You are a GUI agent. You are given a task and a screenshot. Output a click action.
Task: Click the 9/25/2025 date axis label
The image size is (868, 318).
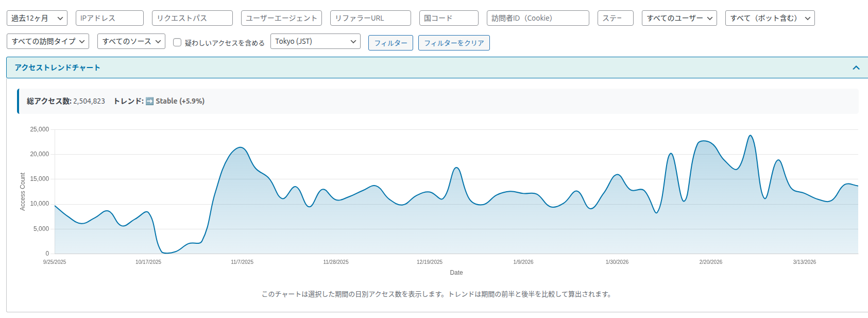point(55,262)
